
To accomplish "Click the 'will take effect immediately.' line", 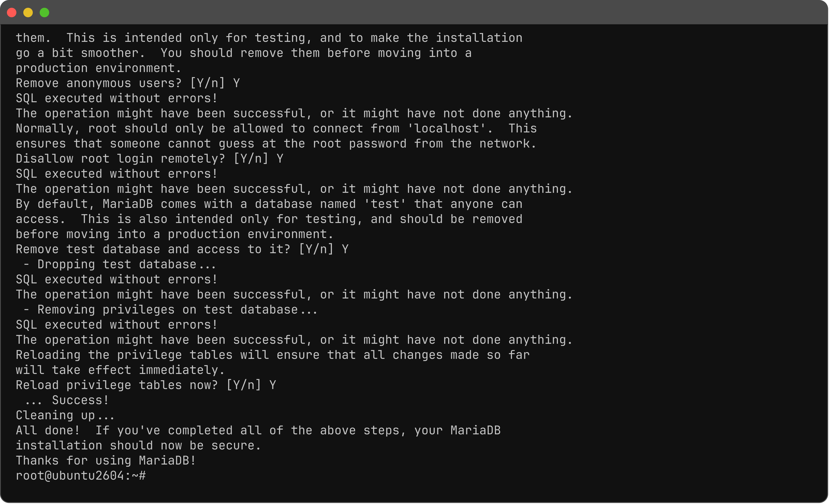I will (120, 370).
